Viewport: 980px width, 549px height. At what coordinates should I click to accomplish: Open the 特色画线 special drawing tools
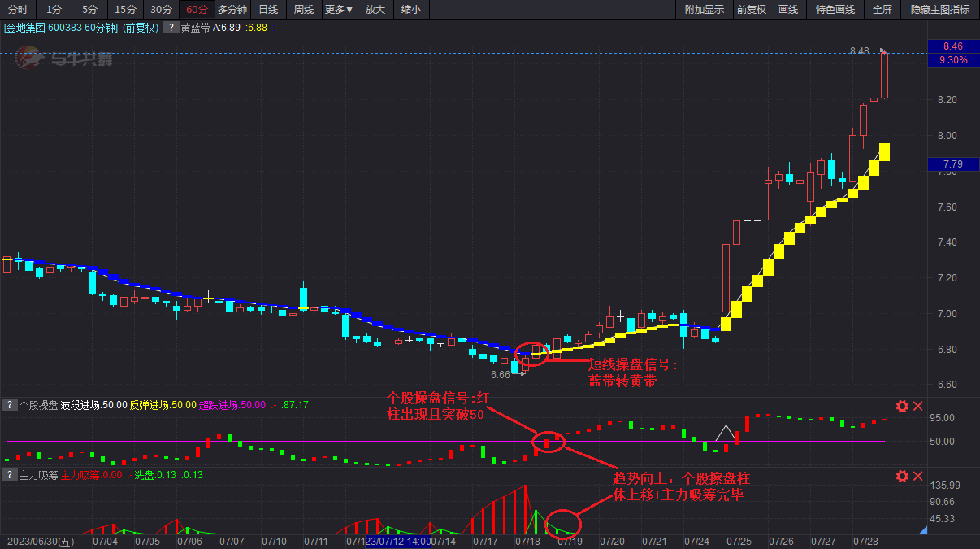(x=835, y=10)
